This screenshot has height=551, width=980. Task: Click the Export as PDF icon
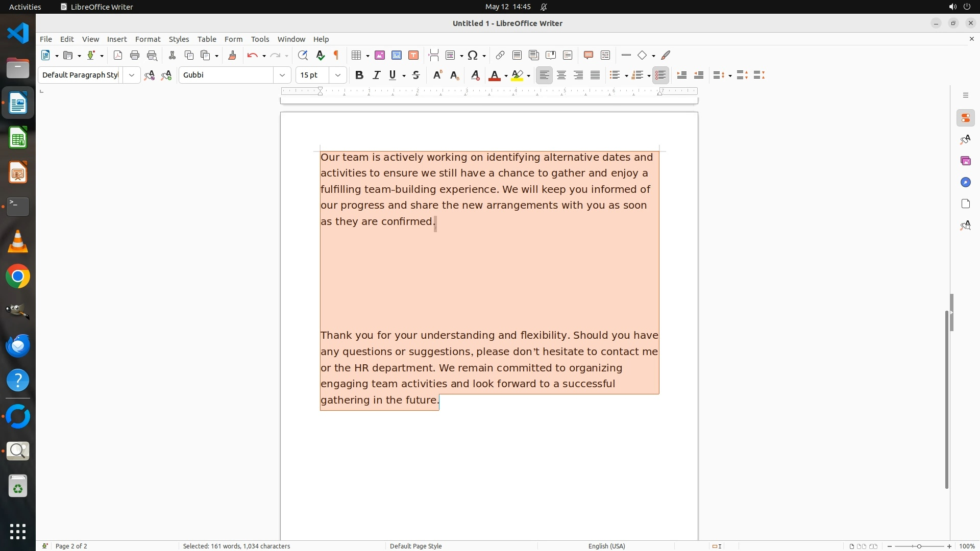coord(118,56)
